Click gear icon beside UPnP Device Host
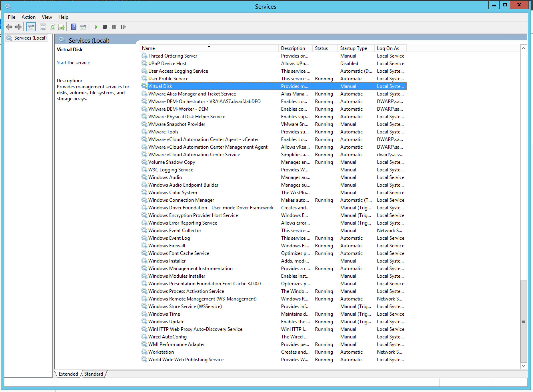Image resolution: width=533 pixels, height=392 pixels. (144, 63)
